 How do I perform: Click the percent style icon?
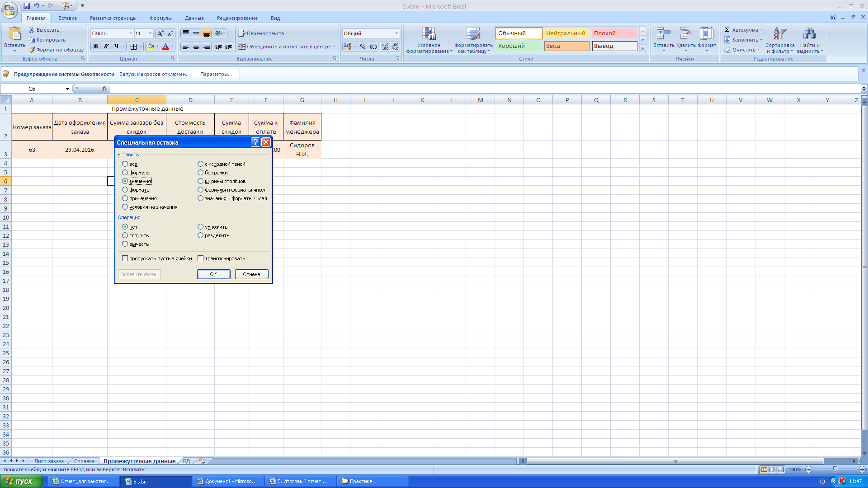coord(363,47)
